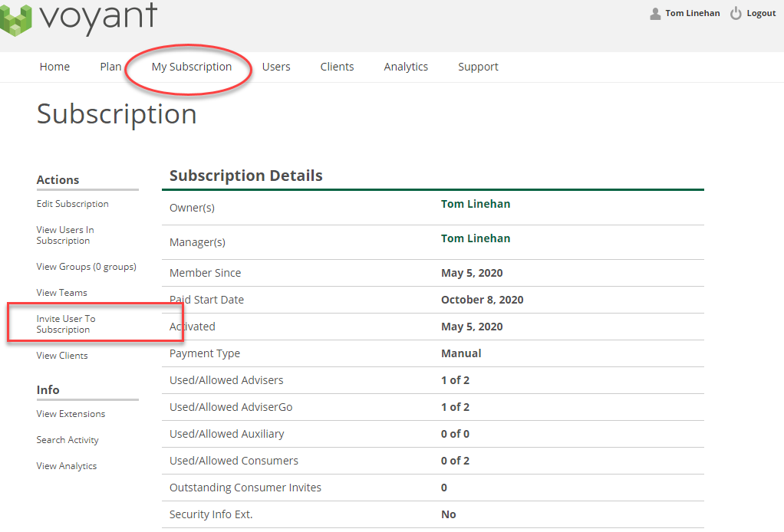
Task: Click Payment Type value Manual
Action: point(461,353)
